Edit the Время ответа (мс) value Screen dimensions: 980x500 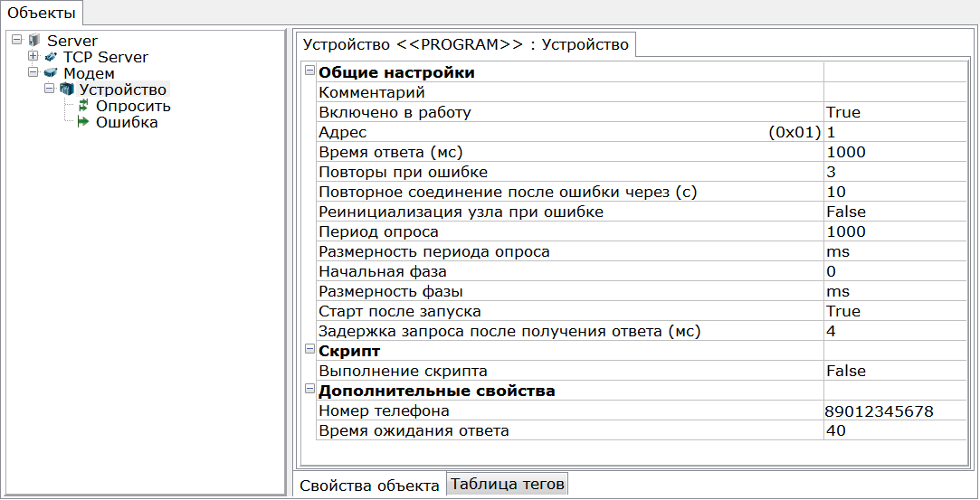(894, 152)
